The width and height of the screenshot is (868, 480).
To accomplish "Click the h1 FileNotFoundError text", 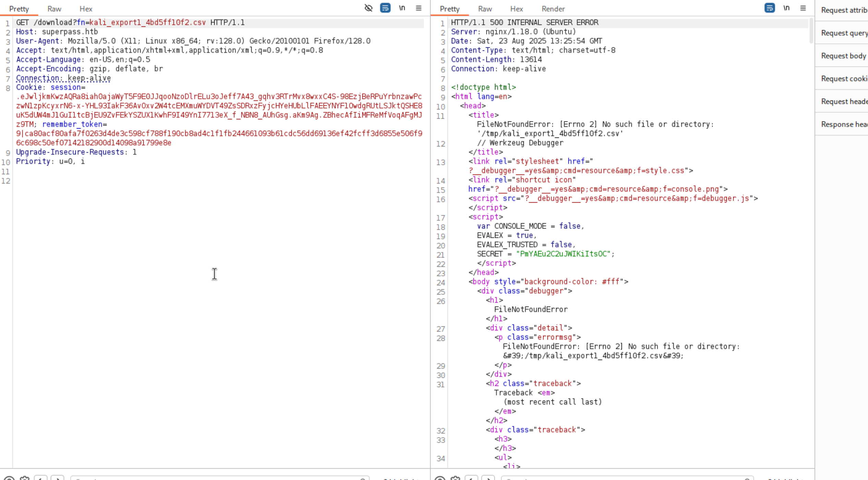I will pos(531,310).
